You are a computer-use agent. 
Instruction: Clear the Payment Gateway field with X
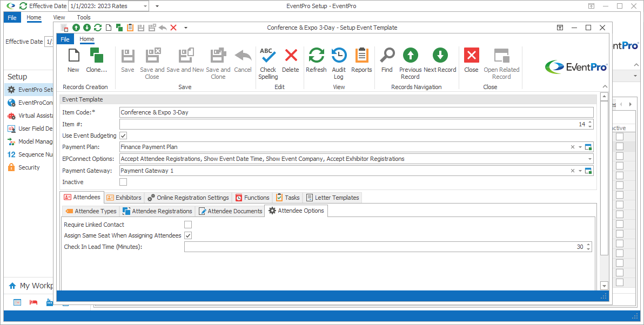point(573,171)
